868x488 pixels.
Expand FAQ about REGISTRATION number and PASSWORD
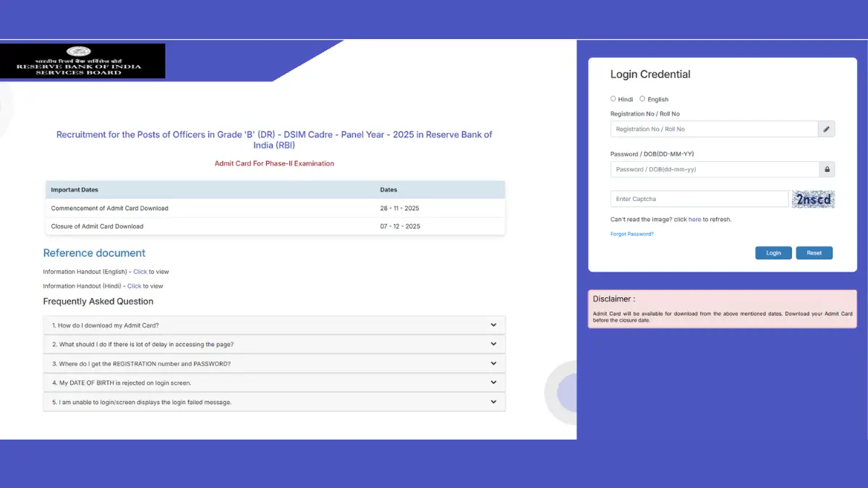(275, 363)
